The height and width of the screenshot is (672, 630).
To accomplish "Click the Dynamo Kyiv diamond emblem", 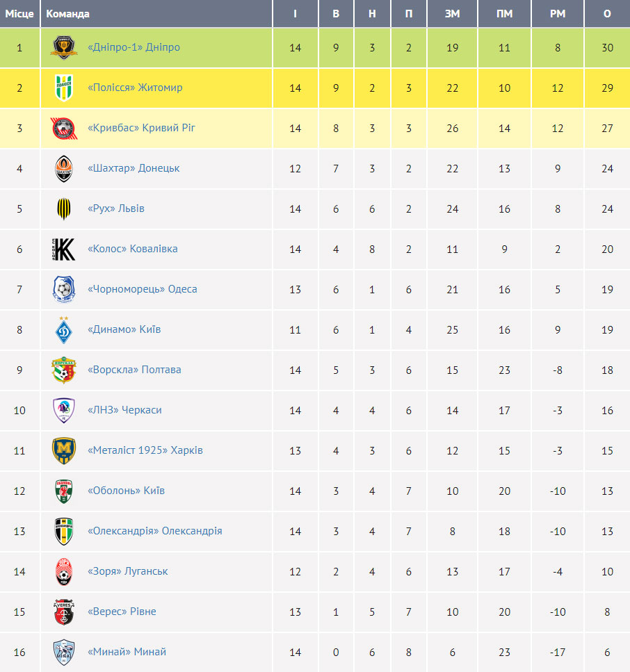I will pos(64,330).
